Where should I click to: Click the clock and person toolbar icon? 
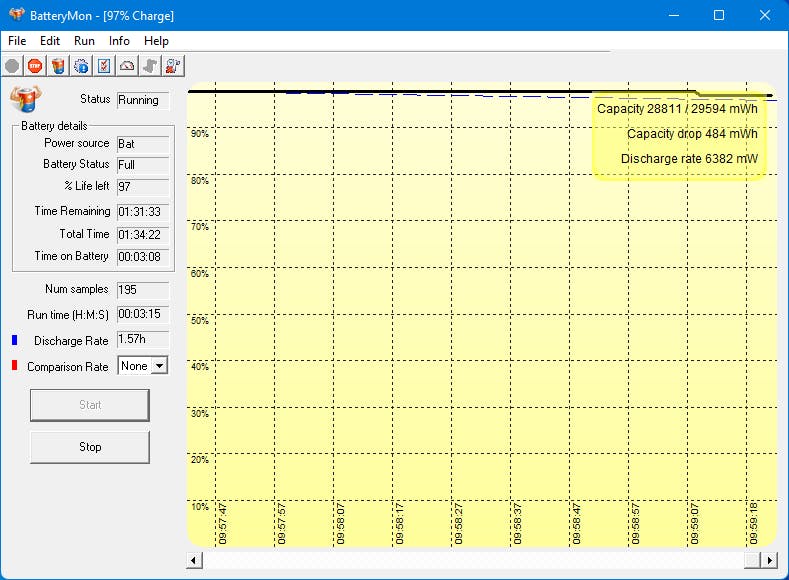(173, 66)
